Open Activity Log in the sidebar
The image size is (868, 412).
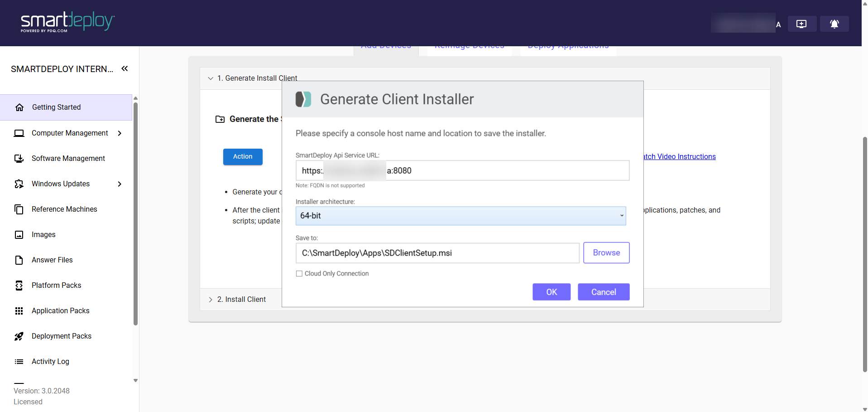[x=50, y=362]
